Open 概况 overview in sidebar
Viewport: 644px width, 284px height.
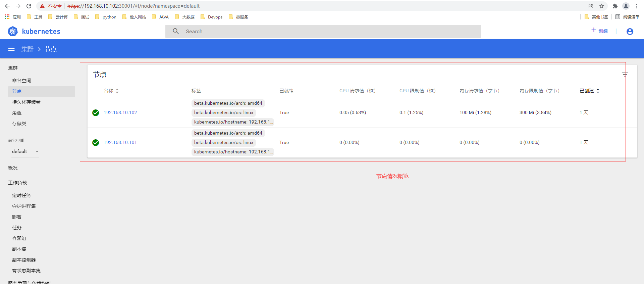[x=13, y=168]
